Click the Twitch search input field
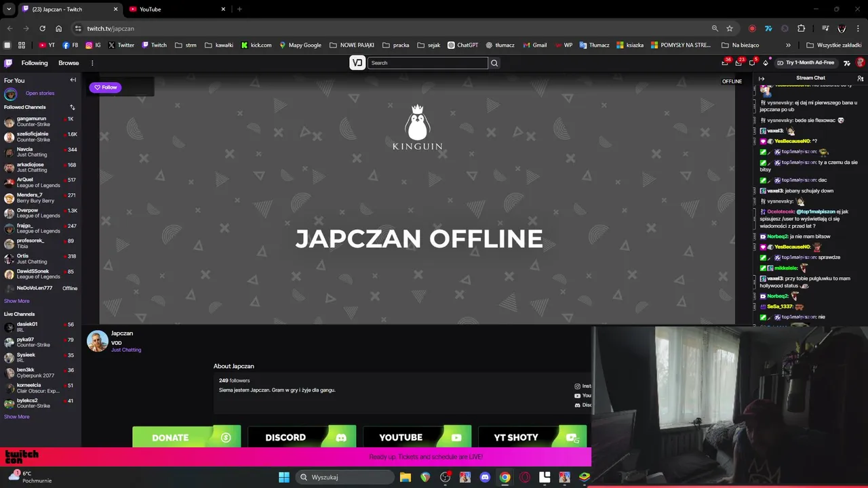The width and height of the screenshot is (868, 488). point(427,63)
